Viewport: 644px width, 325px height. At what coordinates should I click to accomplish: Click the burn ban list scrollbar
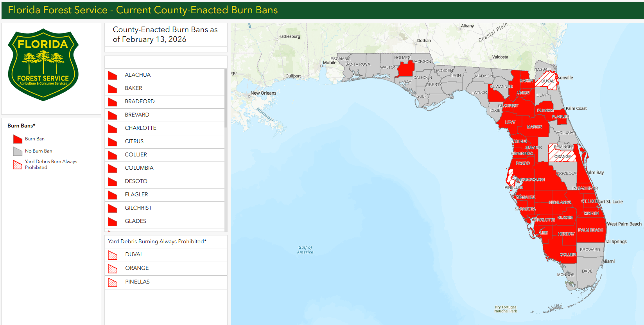tap(226, 98)
